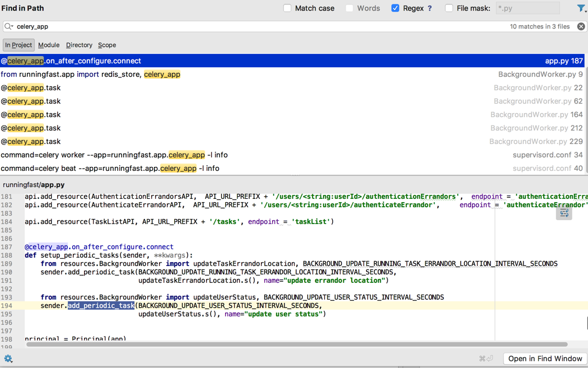588x368 pixels.
Task: Open regex help question mark
Action: click(x=430, y=8)
